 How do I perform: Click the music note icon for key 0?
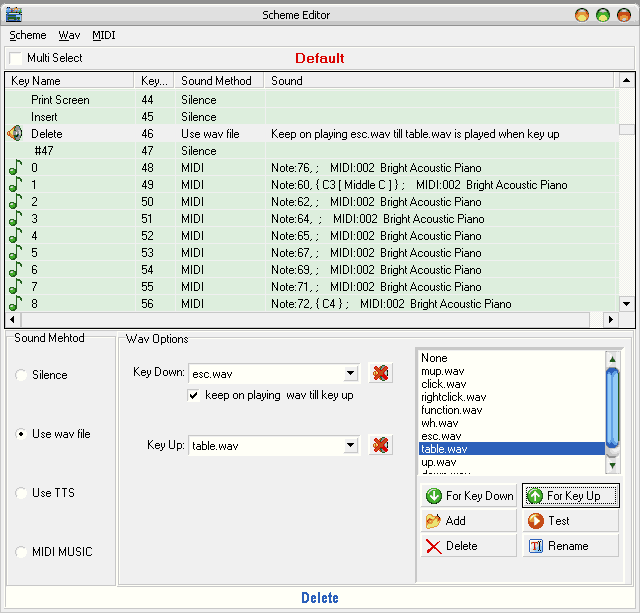(x=15, y=168)
